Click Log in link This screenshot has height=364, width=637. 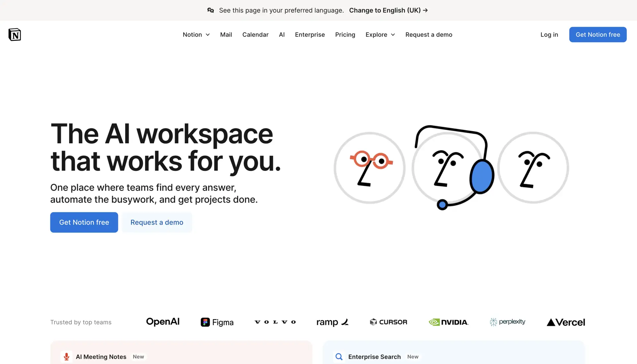[549, 35]
